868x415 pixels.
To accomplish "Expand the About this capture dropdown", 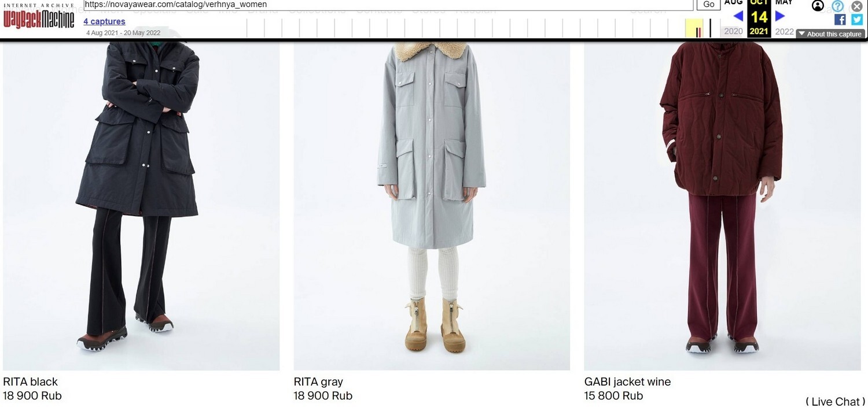I will pyautogui.click(x=830, y=34).
